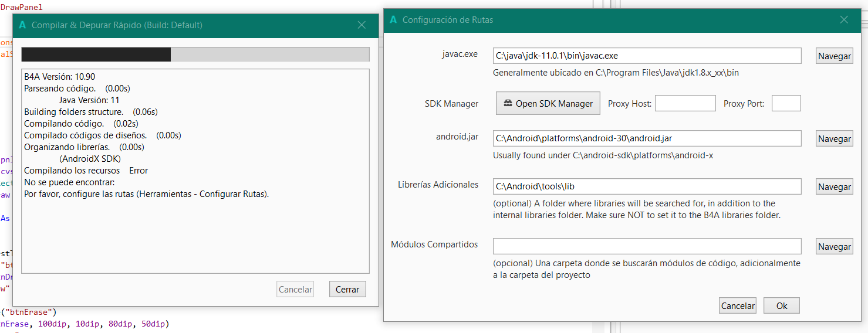Confirm paths with the Ok button
Image resolution: width=868 pixels, height=333 pixels.
(x=782, y=306)
